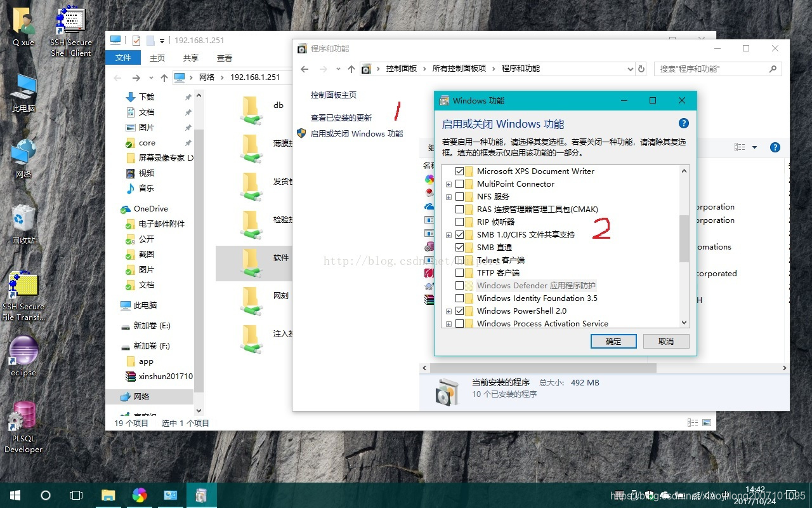Click the Windows Start button
Viewport: 812px width, 508px height.
point(15,495)
